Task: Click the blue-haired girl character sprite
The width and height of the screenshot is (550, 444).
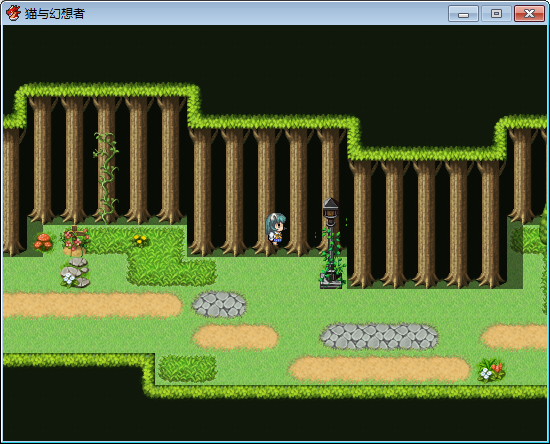Action: pyautogui.click(x=276, y=229)
